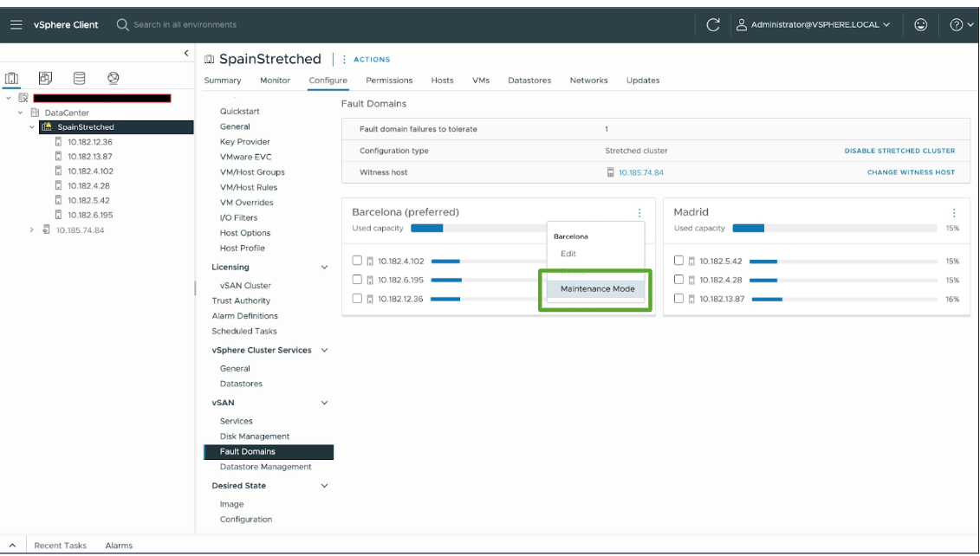Collapse the DataCenter tree node

click(x=20, y=113)
